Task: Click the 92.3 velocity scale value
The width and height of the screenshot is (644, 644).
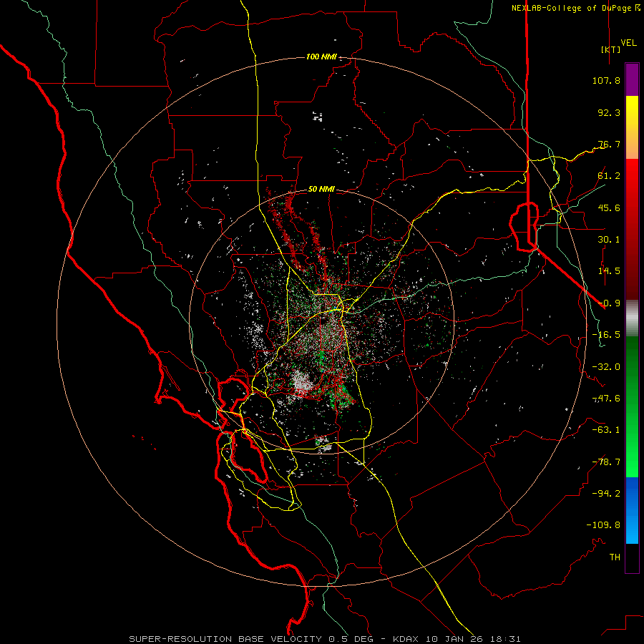Action: pyautogui.click(x=609, y=112)
